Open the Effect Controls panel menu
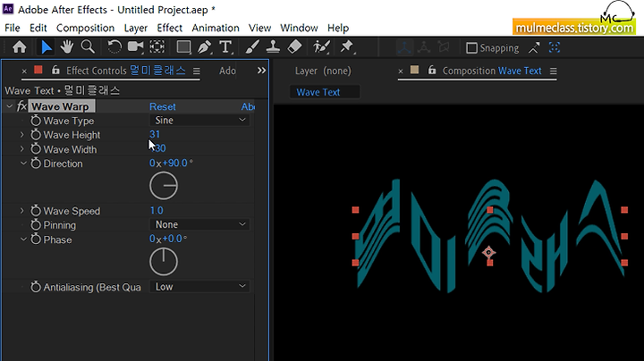644x361 pixels. [197, 71]
